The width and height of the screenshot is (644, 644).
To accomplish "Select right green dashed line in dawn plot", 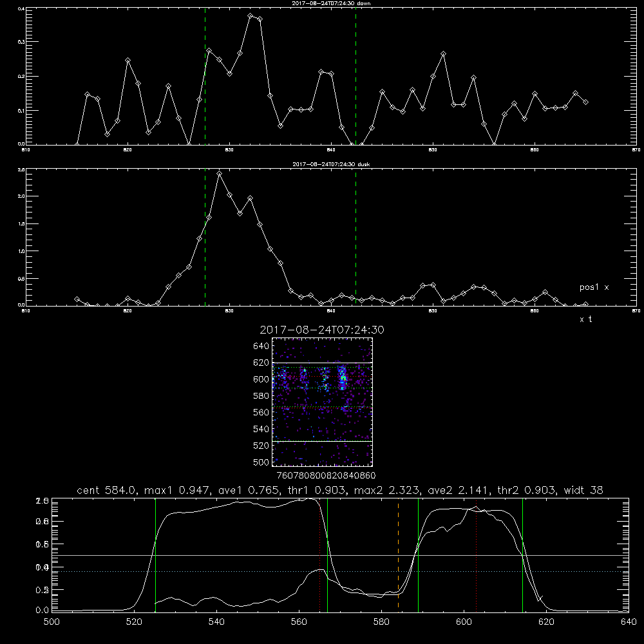I will pos(355,77).
